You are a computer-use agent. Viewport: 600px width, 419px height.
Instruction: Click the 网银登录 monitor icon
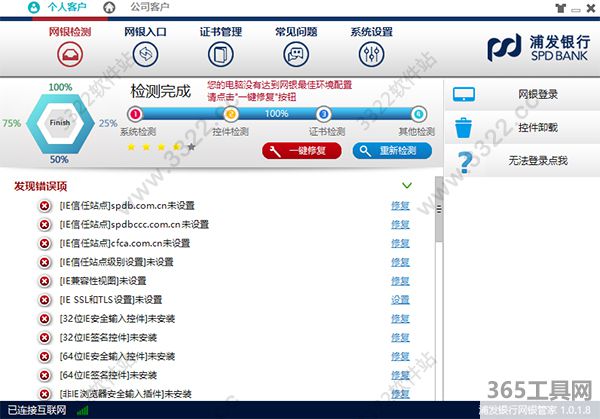coord(464,96)
